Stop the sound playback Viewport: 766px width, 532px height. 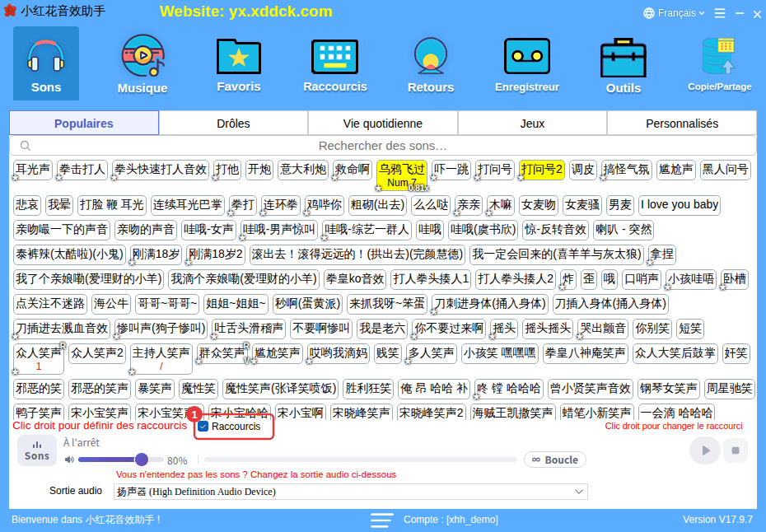pos(736,450)
